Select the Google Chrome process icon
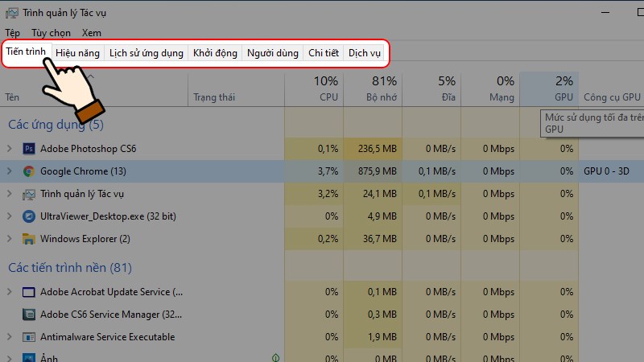Image resolution: width=644 pixels, height=362 pixels. [29, 171]
